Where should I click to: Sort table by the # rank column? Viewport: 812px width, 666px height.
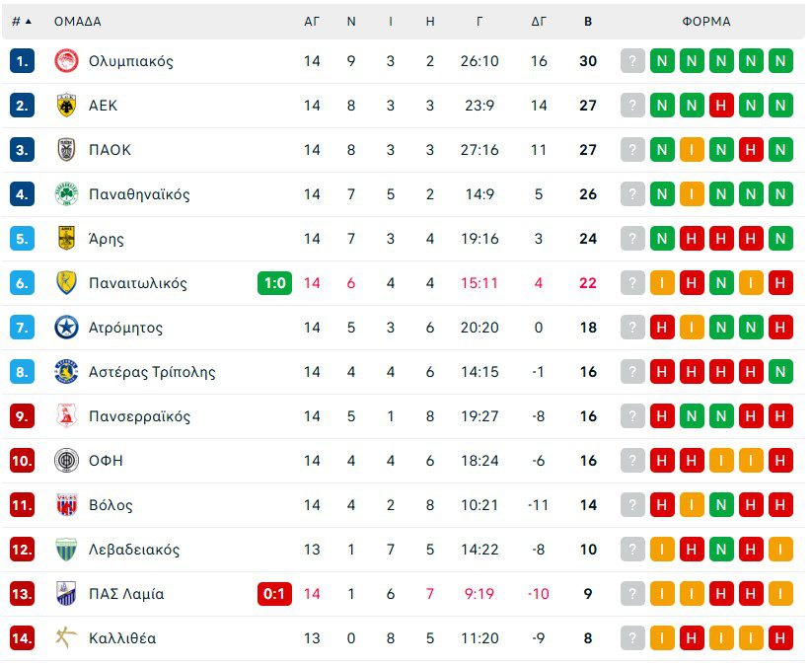point(21,21)
